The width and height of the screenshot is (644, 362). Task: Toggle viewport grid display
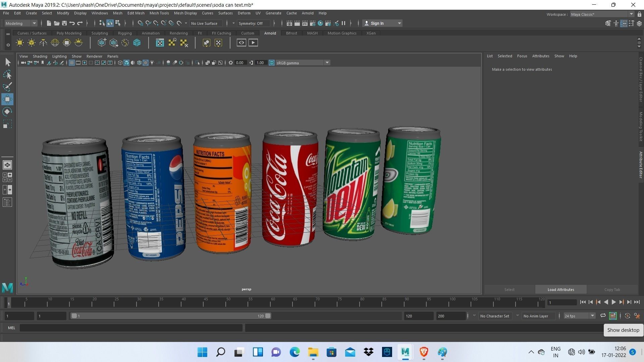[x=71, y=63]
